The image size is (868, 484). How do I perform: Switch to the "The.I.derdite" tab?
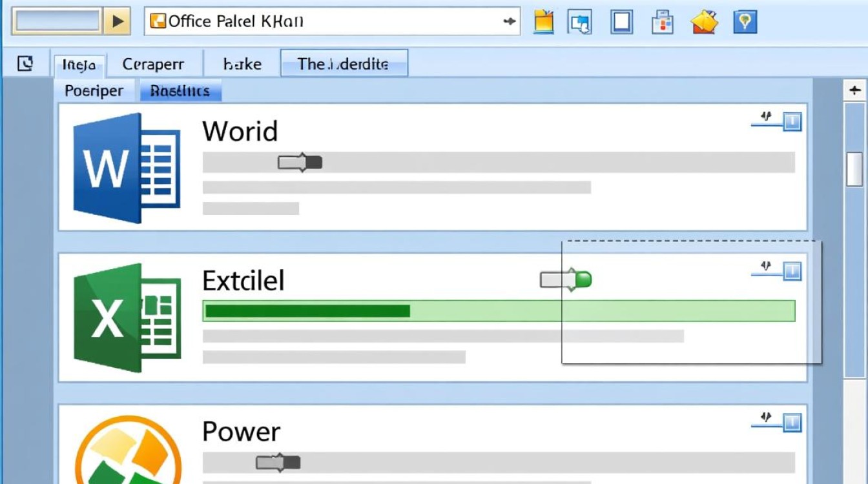(344, 63)
